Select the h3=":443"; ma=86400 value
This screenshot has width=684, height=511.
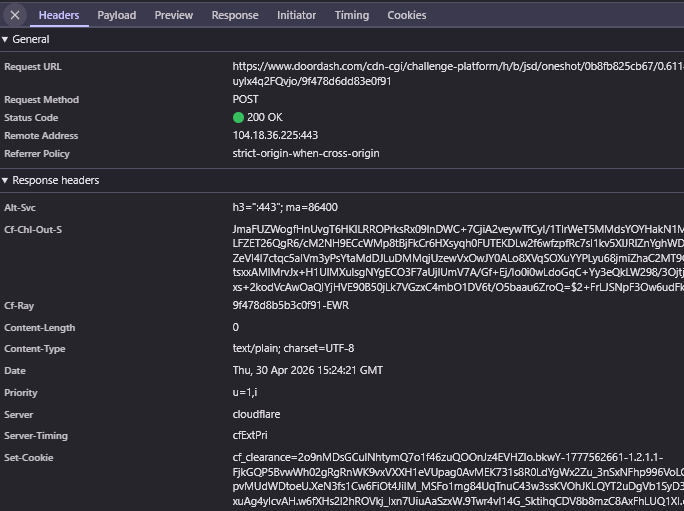point(285,207)
